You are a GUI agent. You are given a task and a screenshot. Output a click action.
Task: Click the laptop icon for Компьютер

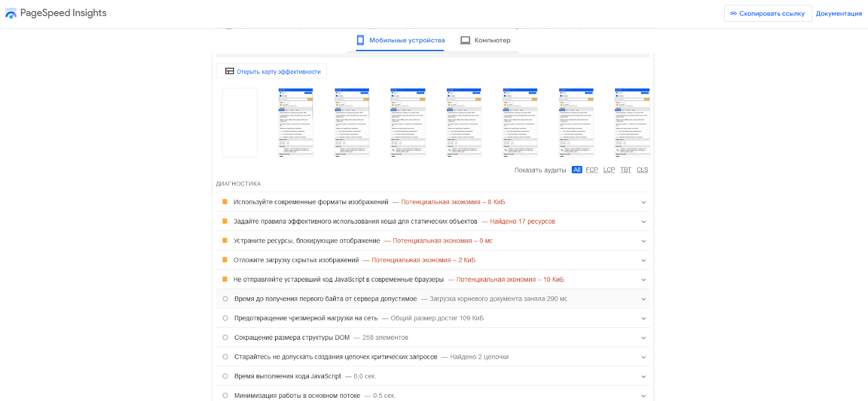click(x=465, y=40)
